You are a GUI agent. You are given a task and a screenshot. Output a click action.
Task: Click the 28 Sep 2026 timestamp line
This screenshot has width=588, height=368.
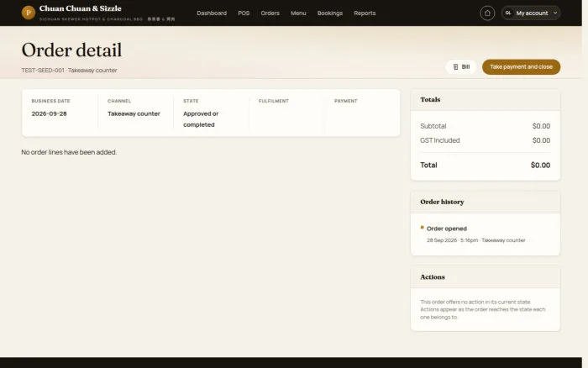pyautogui.click(x=476, y=240)
